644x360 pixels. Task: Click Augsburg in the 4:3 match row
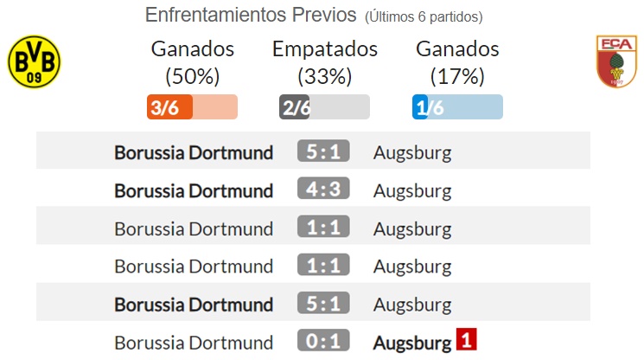412,191
